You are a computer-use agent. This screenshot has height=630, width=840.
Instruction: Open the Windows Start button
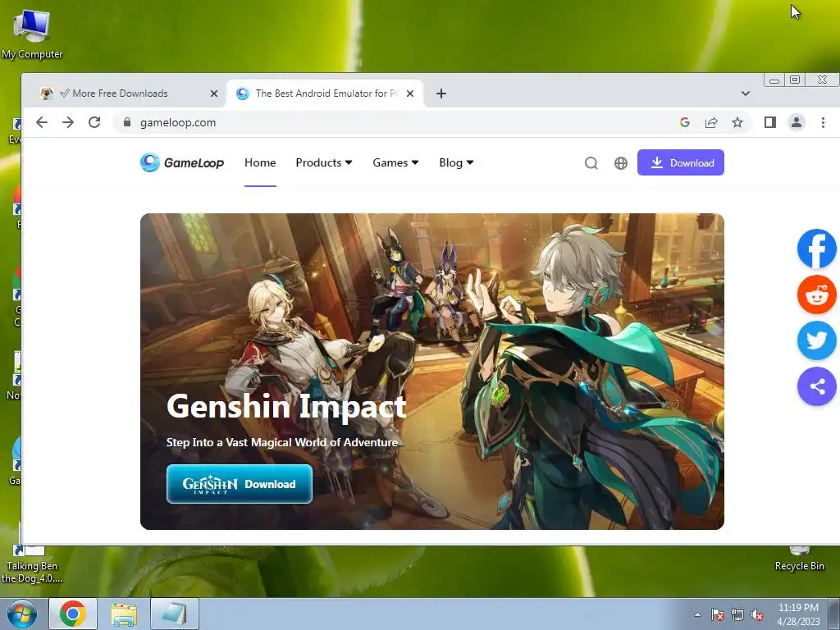point(21,614)
